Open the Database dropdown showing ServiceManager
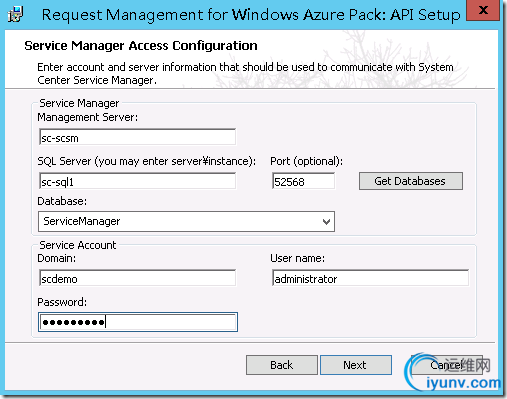 (x=186, y=221)
